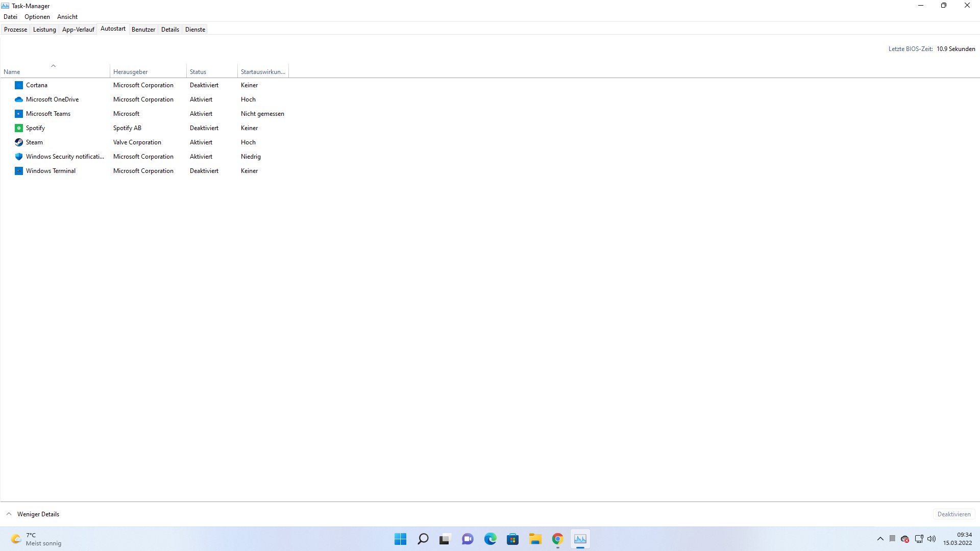This screenshot has height=551, width=980.
Task: Sort by the Herausgeber column header
Action: 148,71
